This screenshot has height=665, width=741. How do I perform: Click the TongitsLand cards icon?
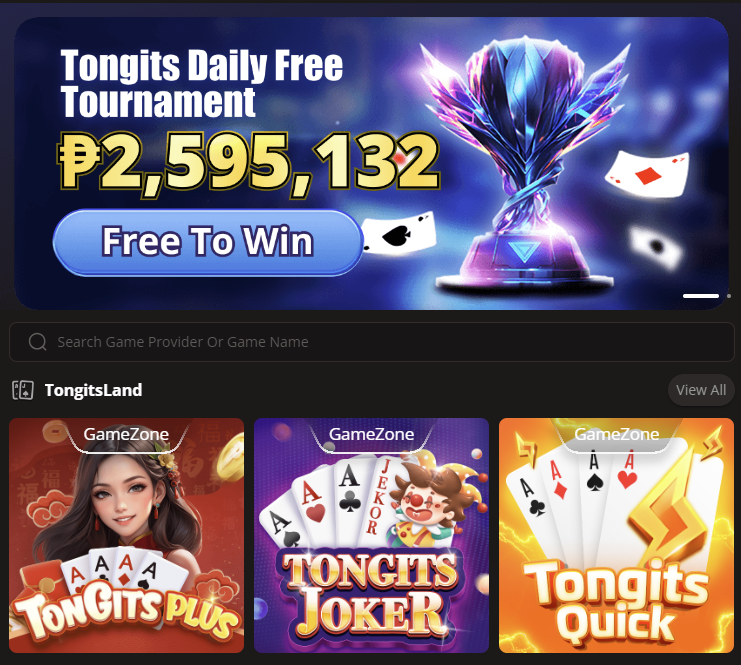pyautogui.click(x=23, y=390)
